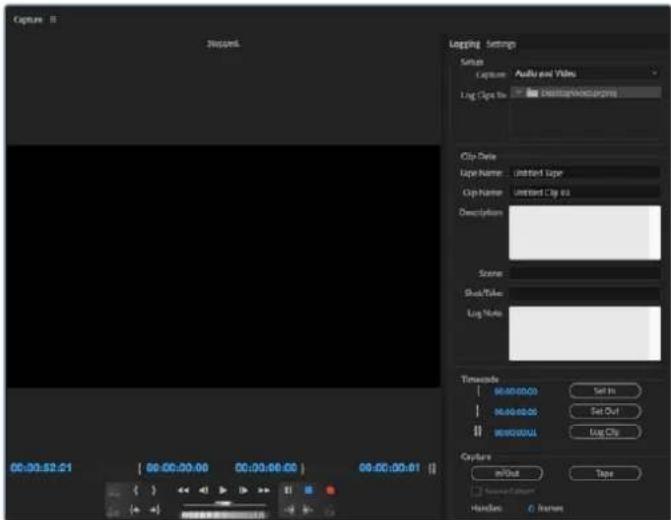
Task: Click the in point timecode below the viewer
Action: point(177,467)
